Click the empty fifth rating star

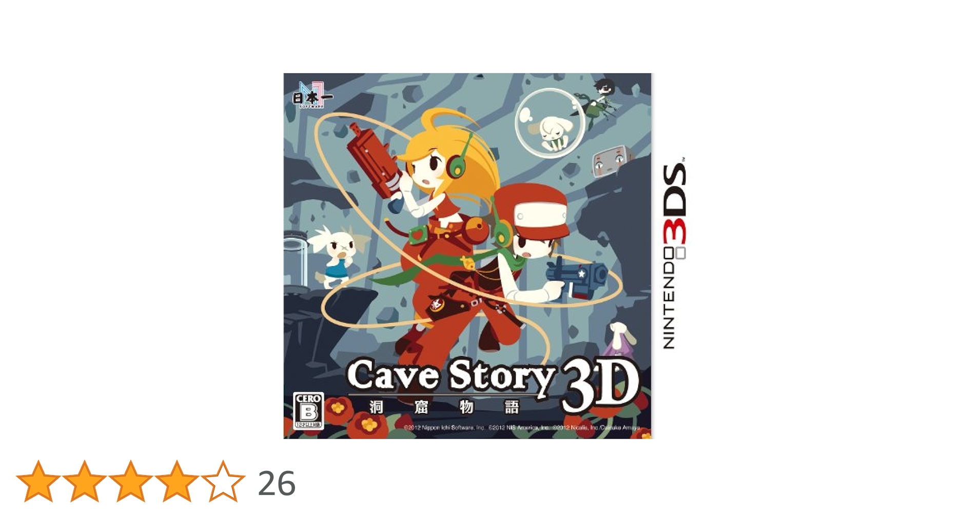click(x=223, y=481)
